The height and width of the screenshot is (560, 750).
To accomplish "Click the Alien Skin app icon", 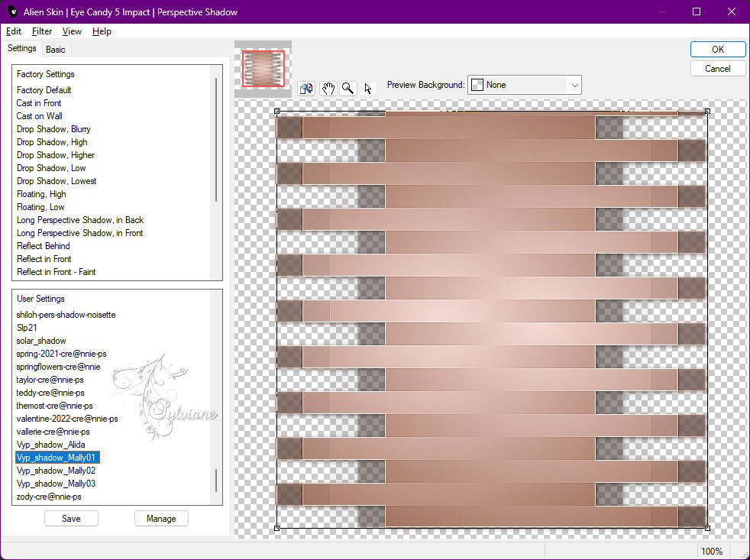I will [x=12, y=11].
